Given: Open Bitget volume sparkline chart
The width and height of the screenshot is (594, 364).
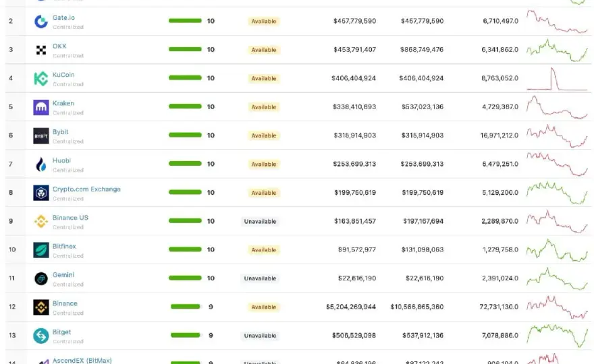Looking at the screenshot, I should 557,336.
